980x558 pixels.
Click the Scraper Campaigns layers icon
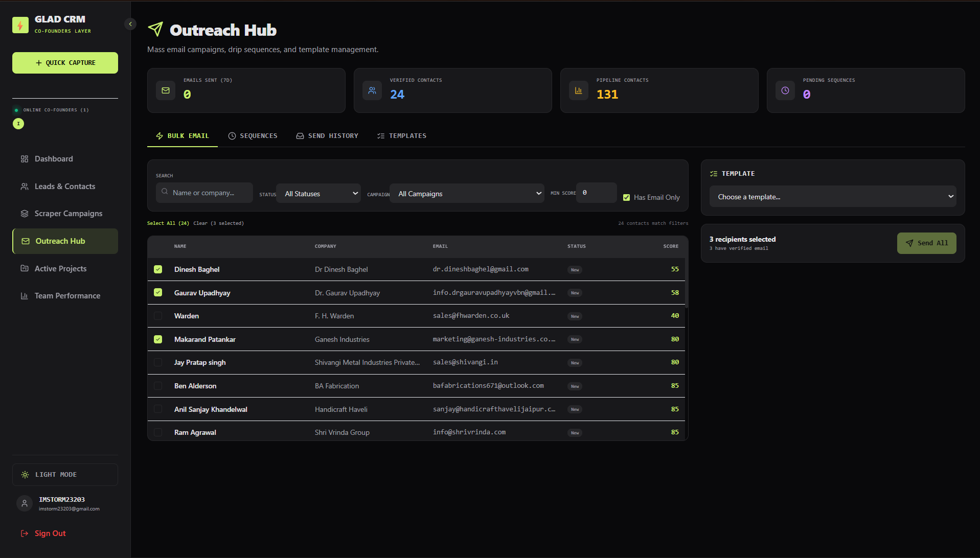point(25,214)
